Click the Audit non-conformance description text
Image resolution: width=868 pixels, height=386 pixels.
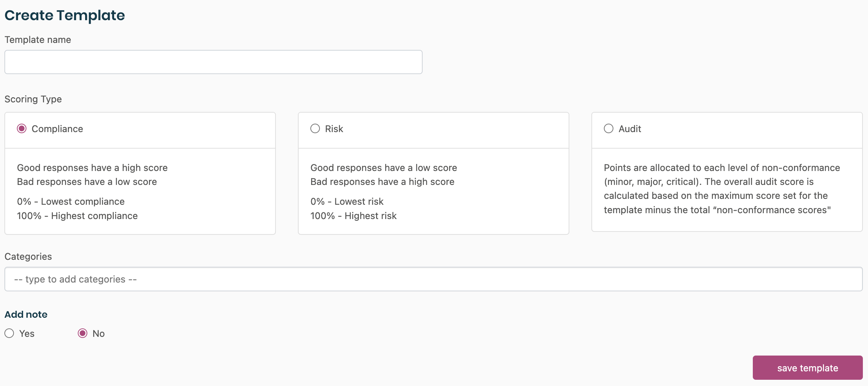[x=721, y=189]
